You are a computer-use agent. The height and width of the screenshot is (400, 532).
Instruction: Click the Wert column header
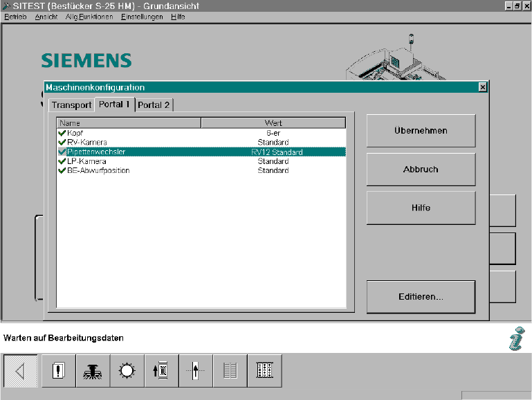tap(273, 122)
